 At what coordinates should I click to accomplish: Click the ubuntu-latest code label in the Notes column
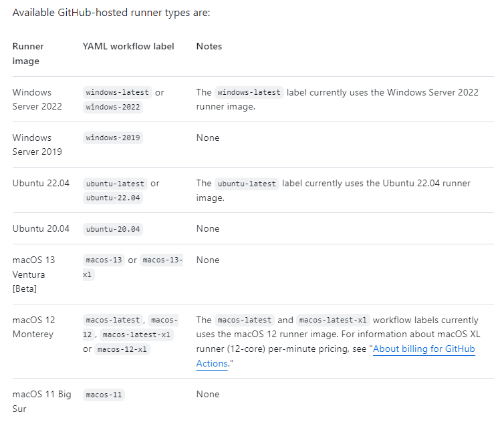(247, 184)
